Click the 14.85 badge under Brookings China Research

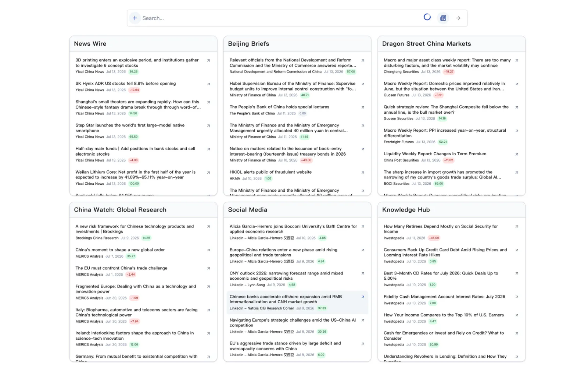[x=146, y=238]
